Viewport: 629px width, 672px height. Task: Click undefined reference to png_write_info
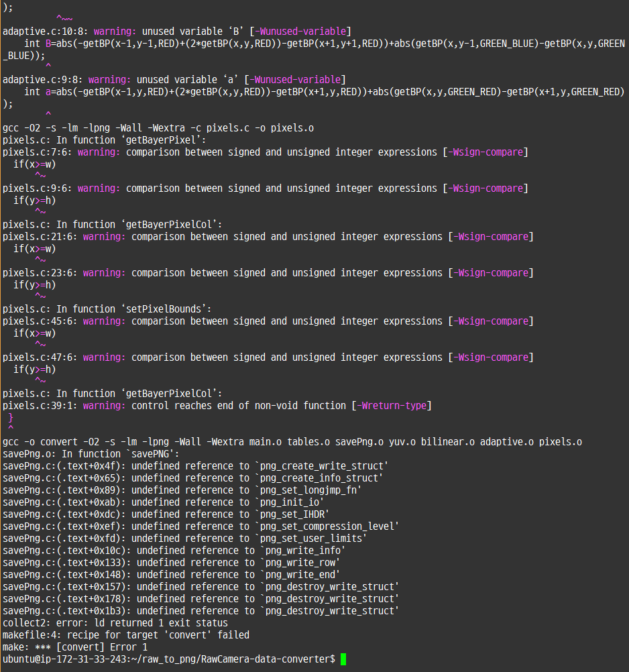click(174, 551)
